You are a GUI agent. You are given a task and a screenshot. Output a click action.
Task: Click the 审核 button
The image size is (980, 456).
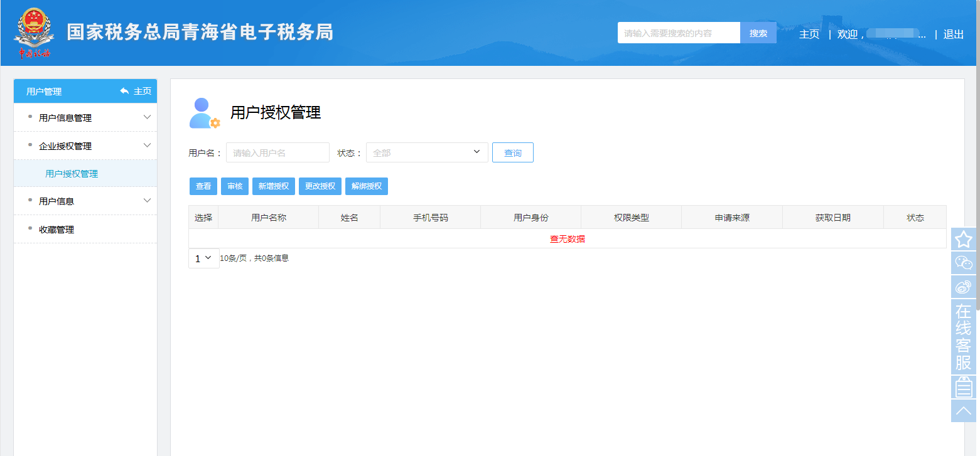coord(235,186)
